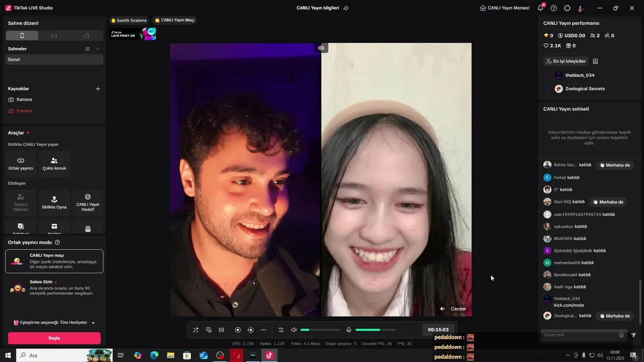This screenshot has height=362, width=644.
Task: Toggle Cecew guest audio speaker
Action: (442, 309)
